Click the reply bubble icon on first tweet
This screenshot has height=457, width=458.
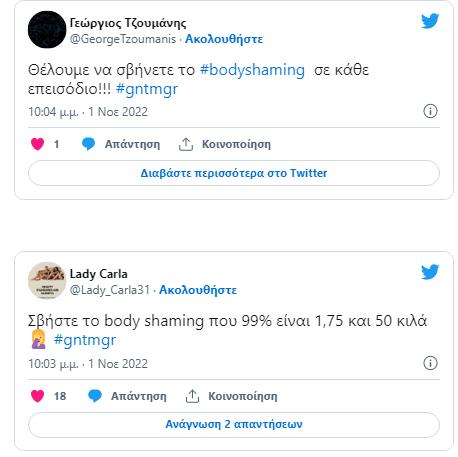tap(88, 144)
